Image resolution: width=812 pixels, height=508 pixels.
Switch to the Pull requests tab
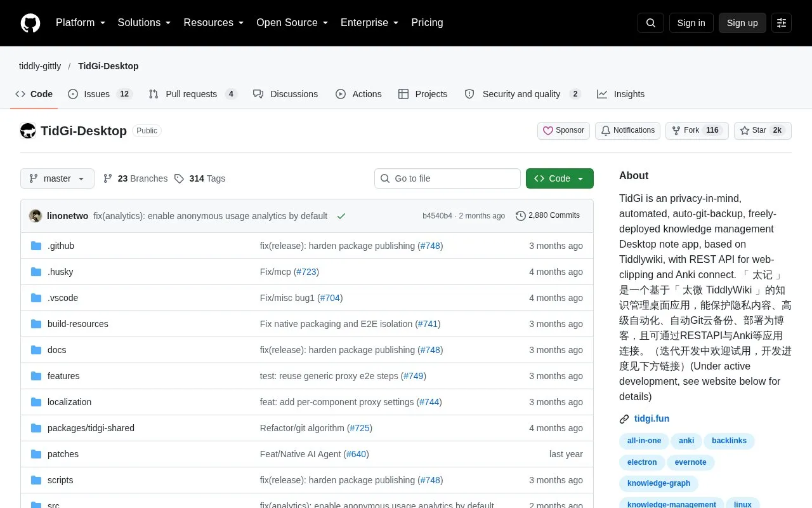[193, 94]
